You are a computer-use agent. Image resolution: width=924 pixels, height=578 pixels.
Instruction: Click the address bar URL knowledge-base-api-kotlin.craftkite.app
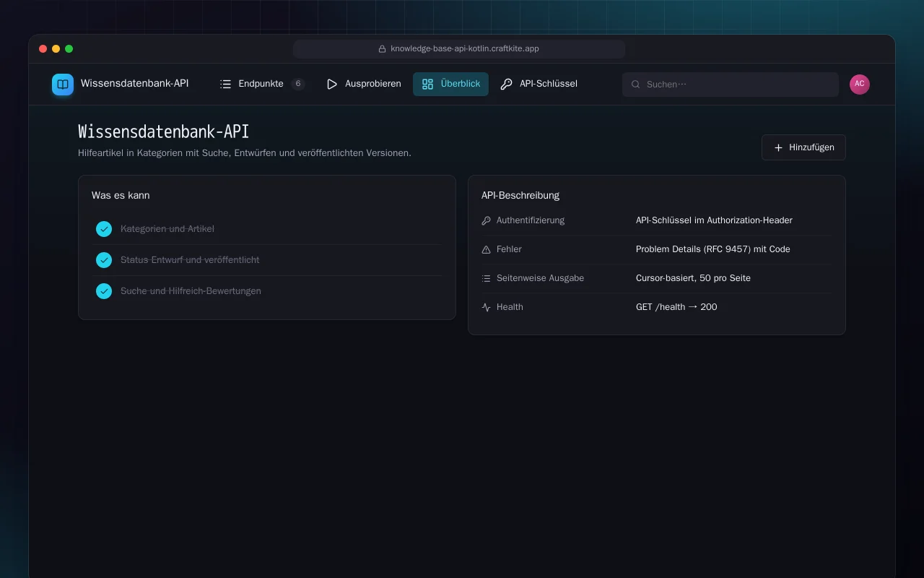pos(465,49)
